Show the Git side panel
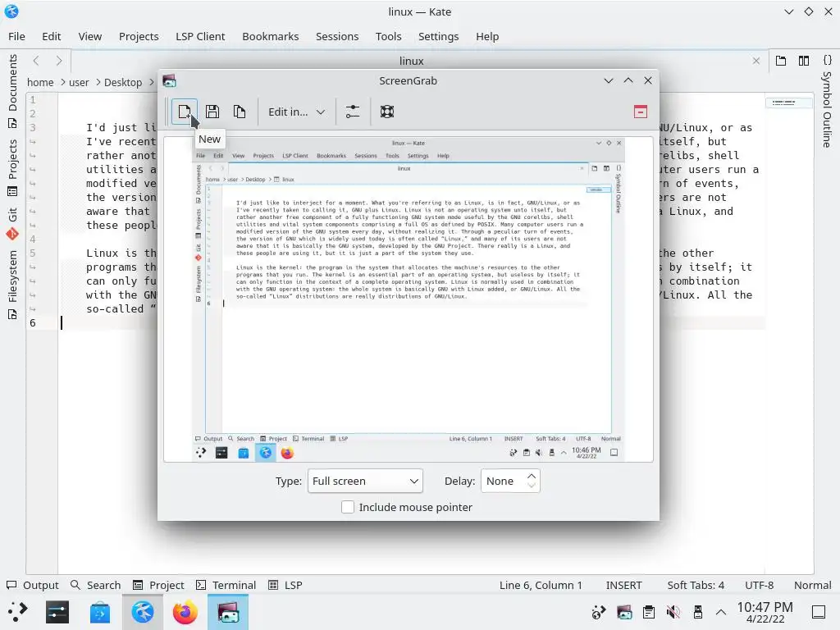Screen dimensions: 840x630 coord(12,223)
